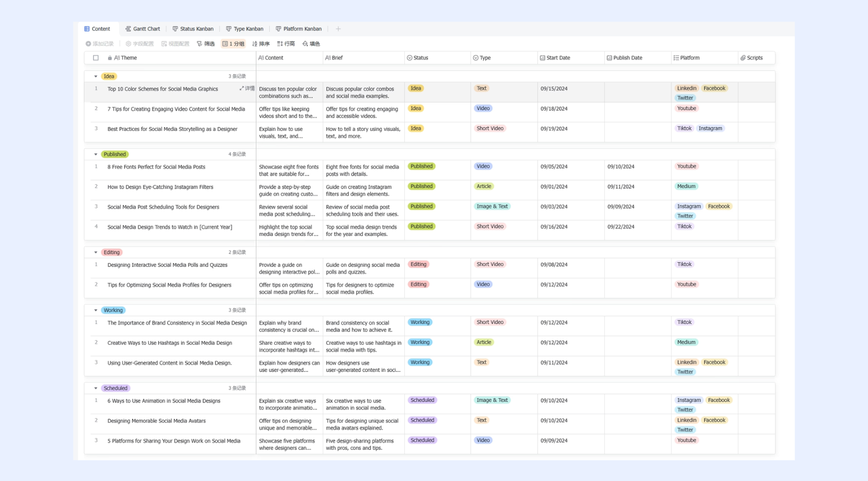The width and height of the screenshot is (868, 481).
Task: Open the row height (行高) setting
Action: (x=286, y=44)
